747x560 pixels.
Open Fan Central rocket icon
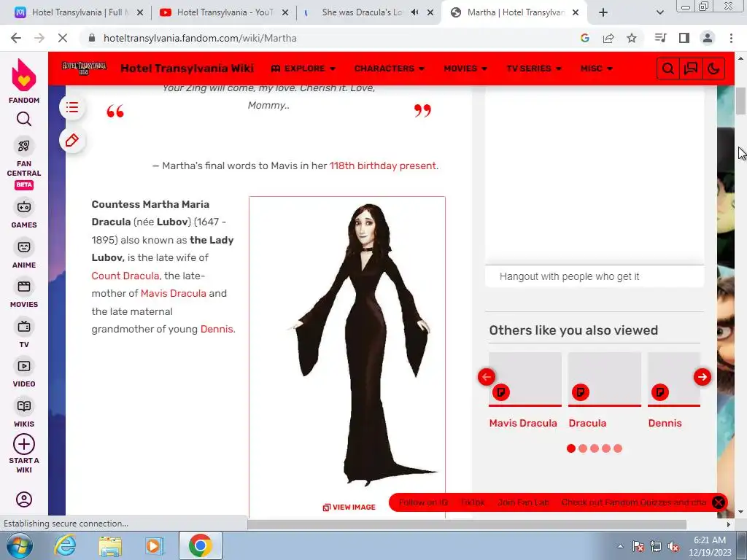coord(24,146)
